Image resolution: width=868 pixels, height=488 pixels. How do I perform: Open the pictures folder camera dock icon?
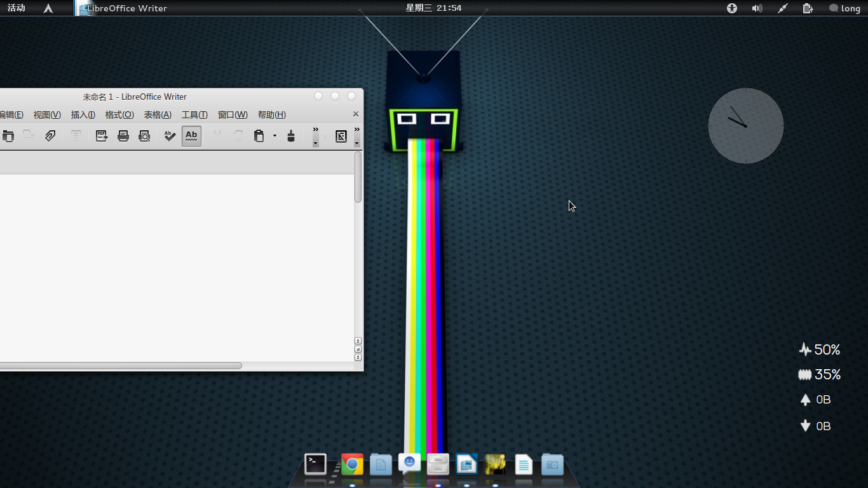552,464
